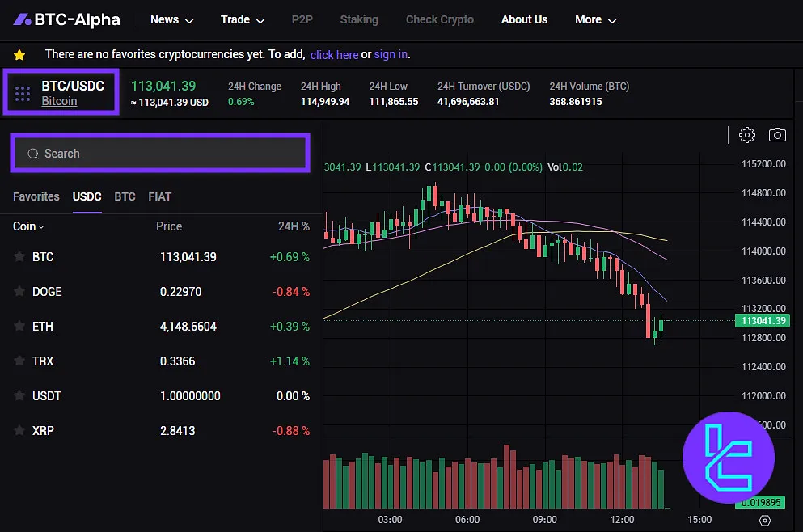
Task: Expand the Trade dropdown menu
Action: point(242,19)
